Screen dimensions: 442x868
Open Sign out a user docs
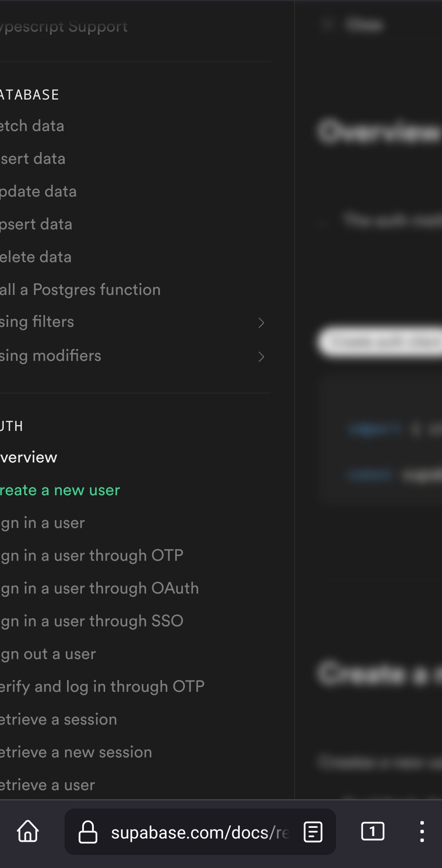pyautogui.click(x=48, y=654)
